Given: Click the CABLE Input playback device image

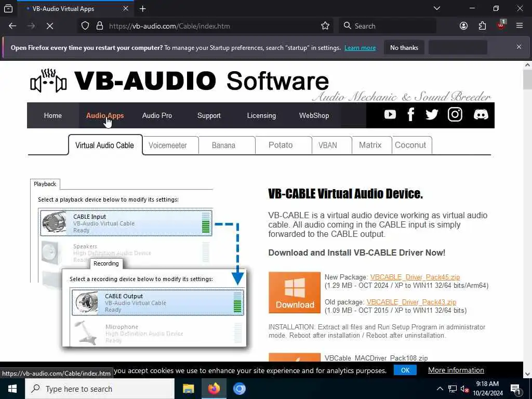Looking at the screenshot, I should 54,222.
